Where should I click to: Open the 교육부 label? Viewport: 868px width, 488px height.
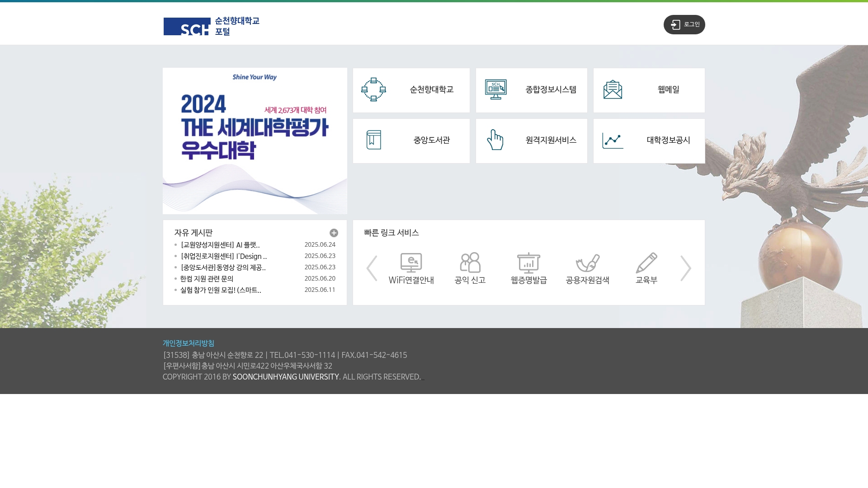pyautogui.click(x=646, y=280)
